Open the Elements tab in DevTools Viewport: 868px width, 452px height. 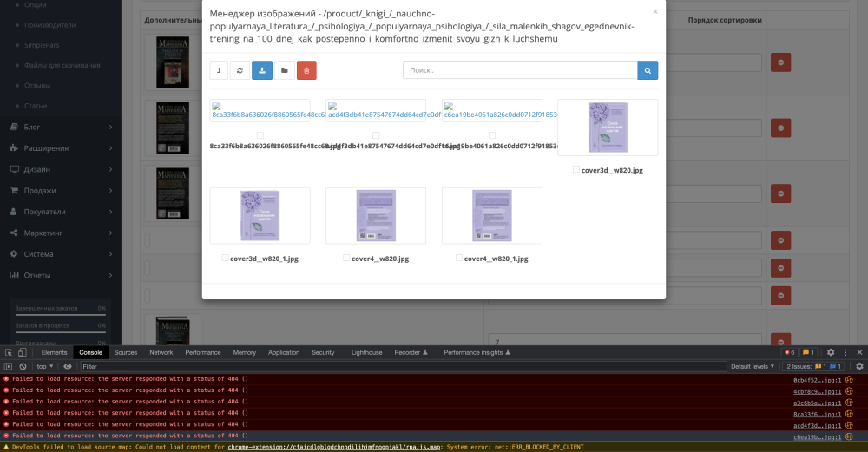pos(54,353)
